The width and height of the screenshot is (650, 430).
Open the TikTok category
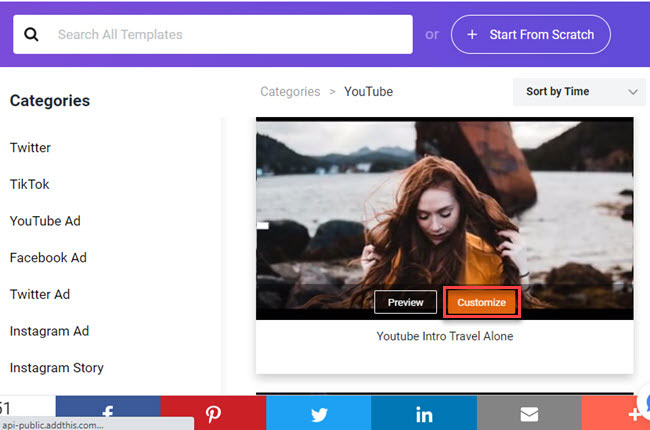point(29,184)
